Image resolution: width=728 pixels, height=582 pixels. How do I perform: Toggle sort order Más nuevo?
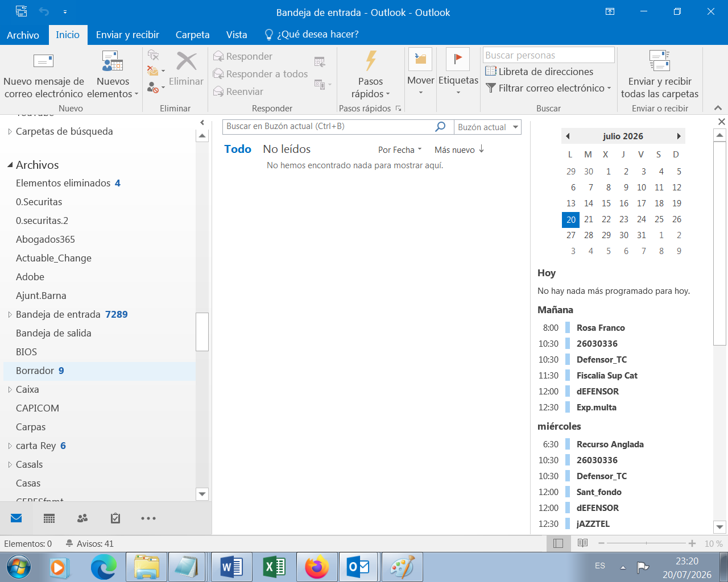(460, 149)
